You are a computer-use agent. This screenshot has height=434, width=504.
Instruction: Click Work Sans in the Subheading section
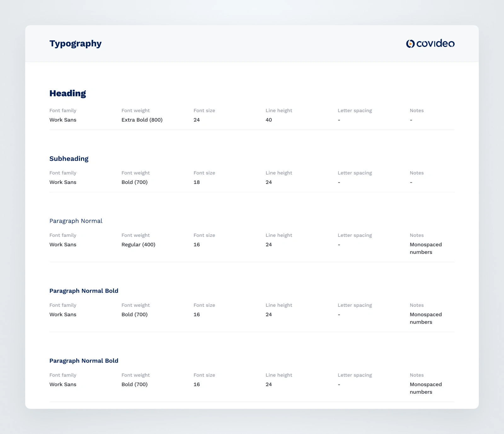(63, 182)
